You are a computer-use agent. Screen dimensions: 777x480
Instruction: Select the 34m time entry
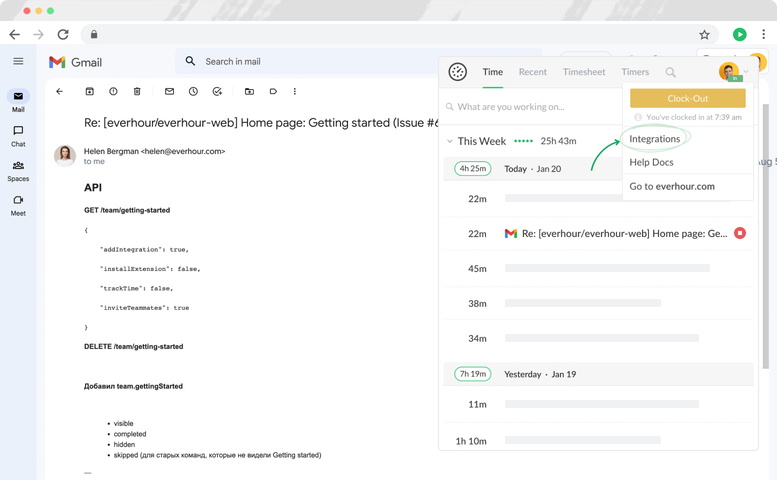598,338
